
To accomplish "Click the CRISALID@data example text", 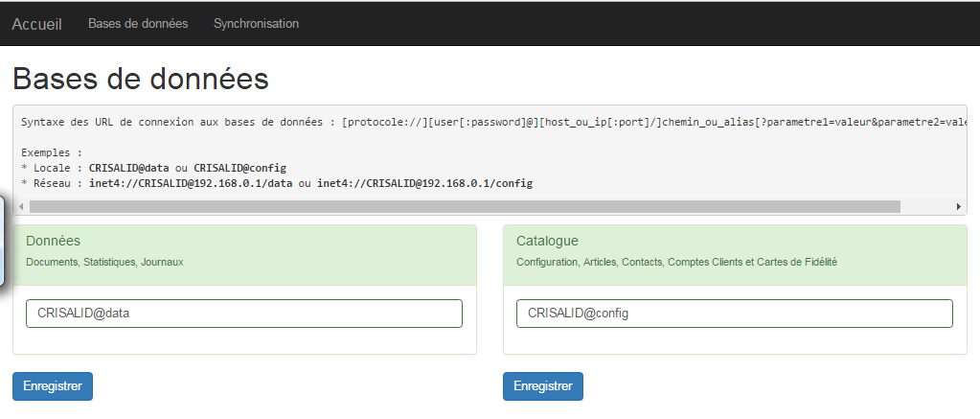I will 128,168.
